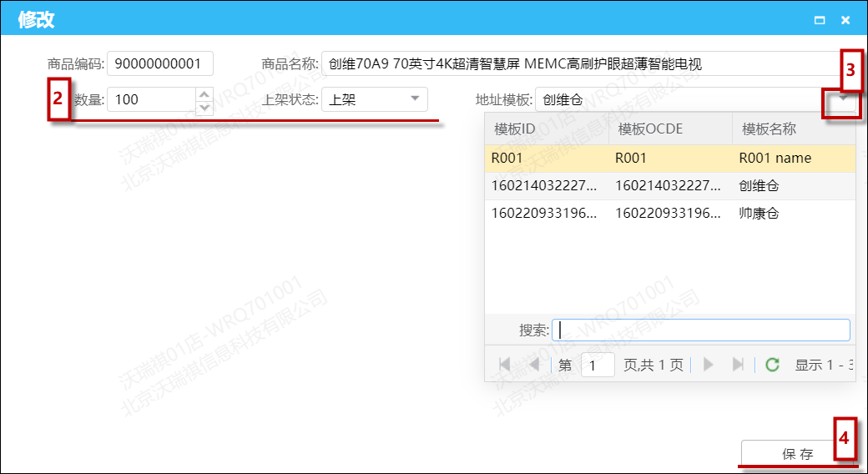Click the page number input box
Image resolution: width=868 pixels, height=474 pixels.
tap(597, 365)
